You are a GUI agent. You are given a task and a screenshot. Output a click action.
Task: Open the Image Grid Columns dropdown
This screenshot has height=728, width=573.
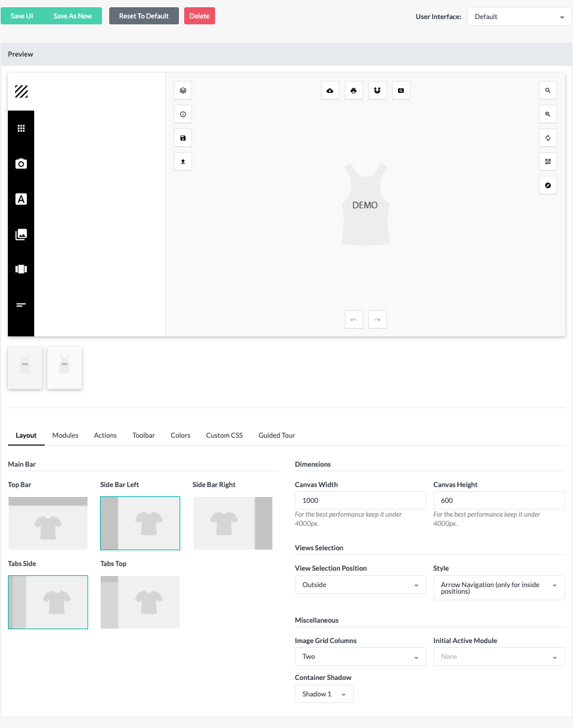[360, 656]
